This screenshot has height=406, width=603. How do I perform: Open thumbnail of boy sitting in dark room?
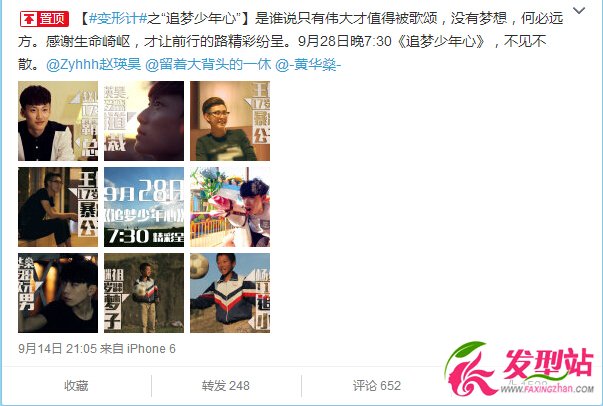pos(58,207)
